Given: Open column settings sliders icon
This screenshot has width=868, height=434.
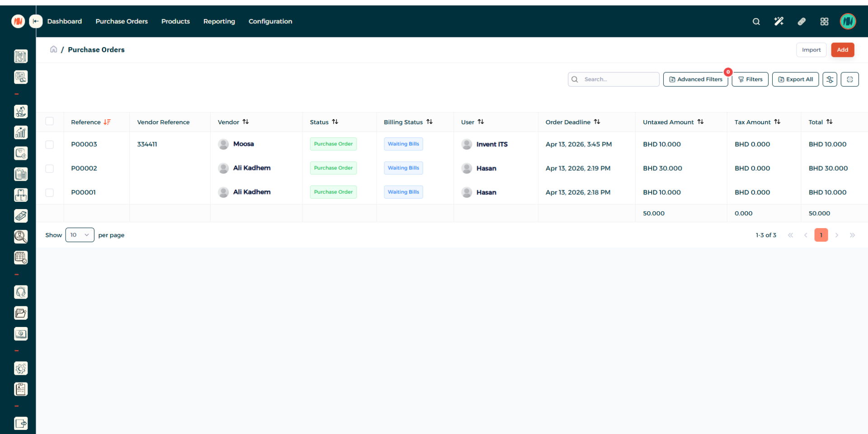Looking at the screenshot, I should coord(830,79).
